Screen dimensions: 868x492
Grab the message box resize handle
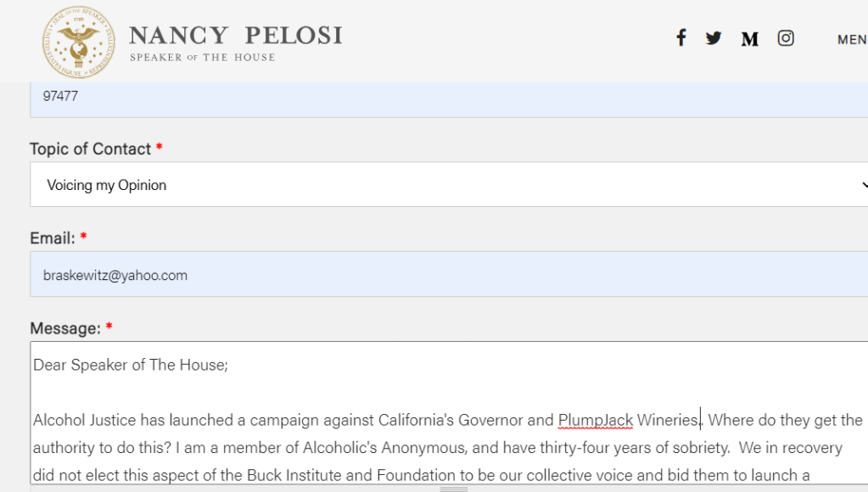click(454, 489)
